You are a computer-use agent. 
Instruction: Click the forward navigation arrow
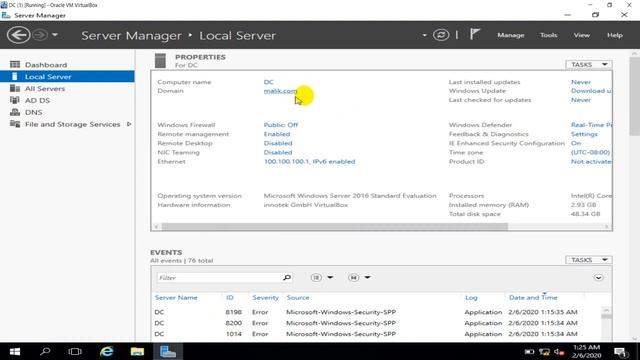click(40, 35)
